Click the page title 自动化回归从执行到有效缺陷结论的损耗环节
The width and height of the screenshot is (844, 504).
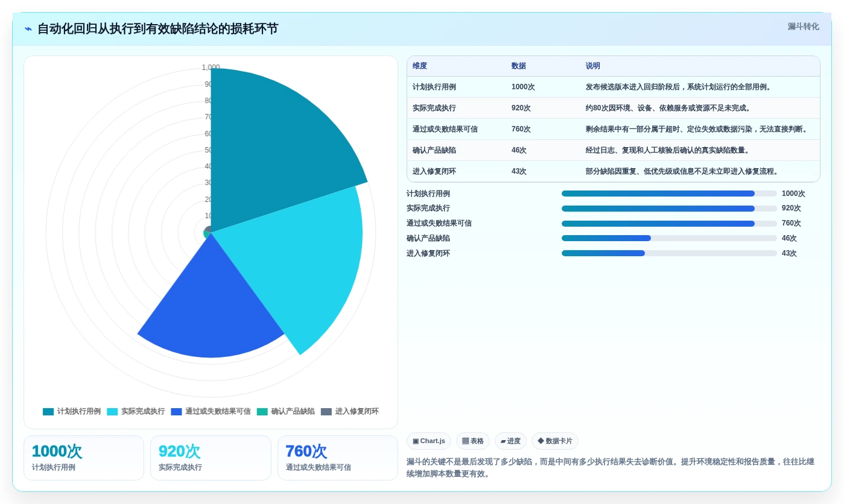pos(157,29)
